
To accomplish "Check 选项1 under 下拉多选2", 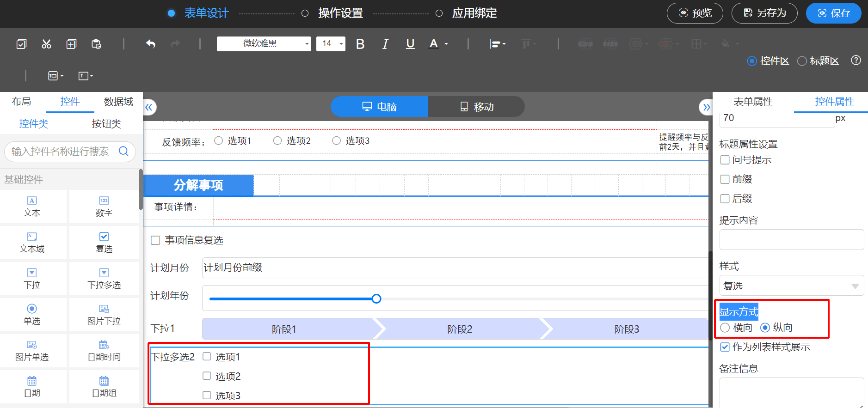I will point(207,356).
